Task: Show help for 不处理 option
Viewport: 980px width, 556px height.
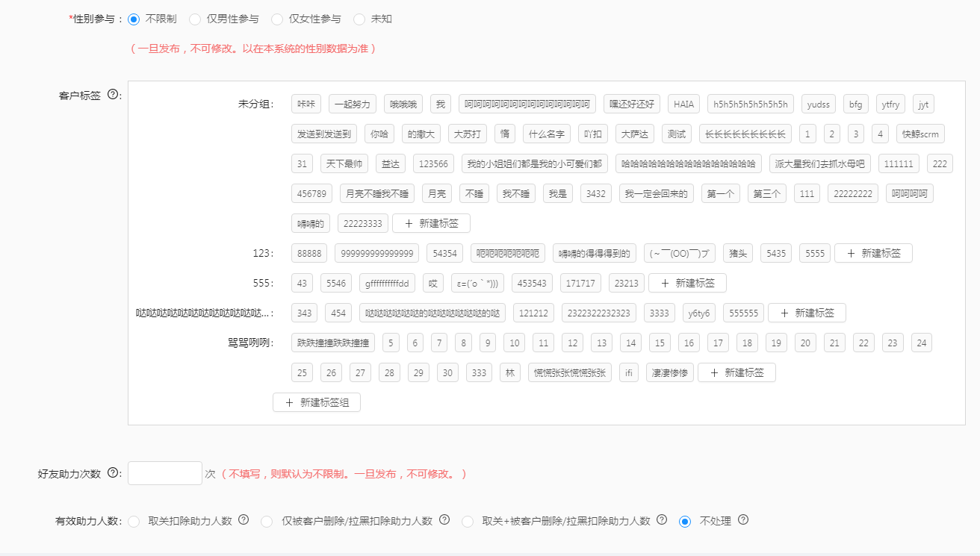Action: pyautogui.click(x=742, y=520)
